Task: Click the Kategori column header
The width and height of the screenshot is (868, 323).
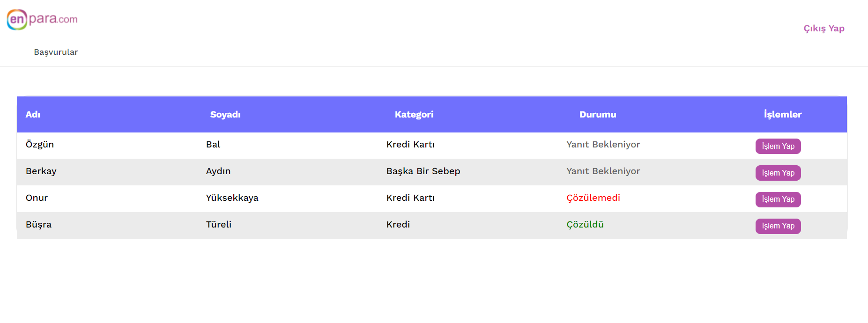Action: 414,114
